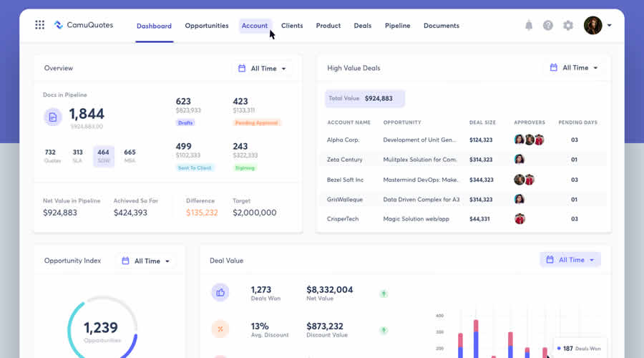Open the user profile avatar menu

coord(593,26)
